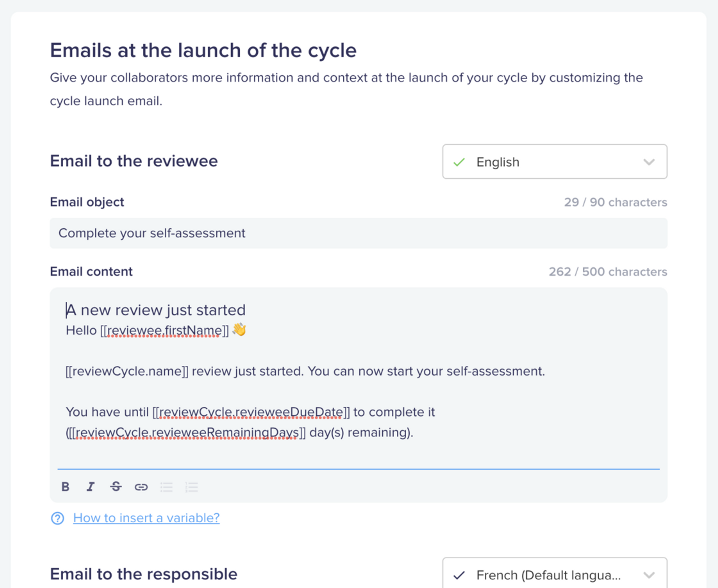Apply strikethrough formatting in editor toolbar
The width and height of the screenshot is (718, 588).
pyautogui.click(x=116, y=486)
